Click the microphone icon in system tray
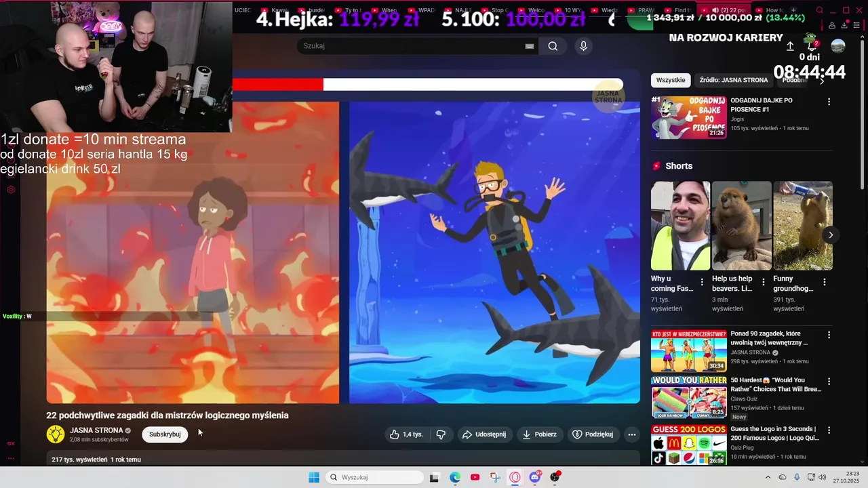Screen dimensions: 868x488 [x=797, y=477]
